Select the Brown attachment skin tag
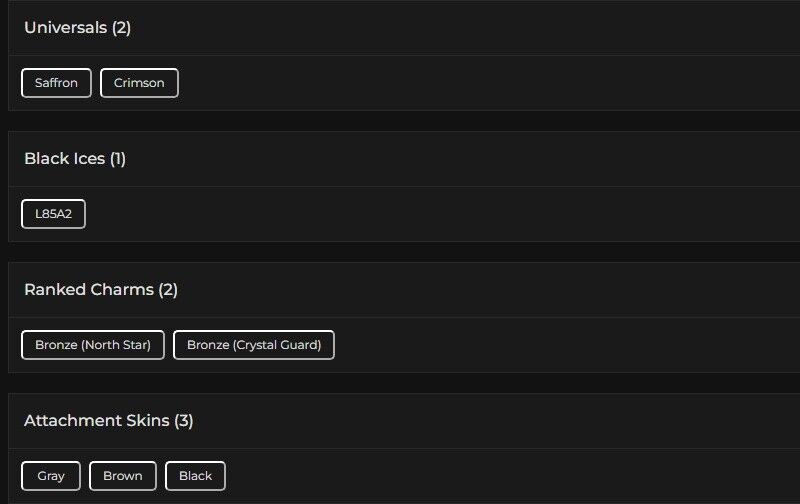 (x=123, y=476)
